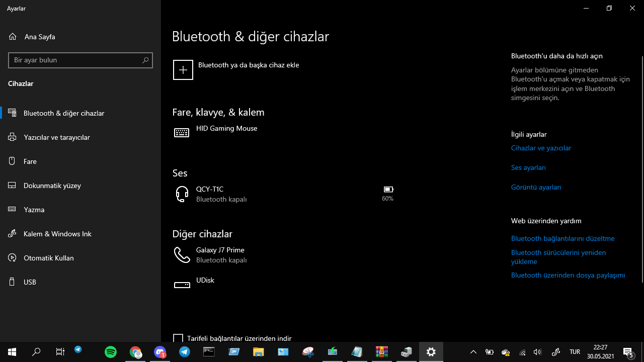This screenshot has width=644, height=362.
Task: Open Yazıcılar ve tarayıcılar section
Action: (x=80, y=137)
